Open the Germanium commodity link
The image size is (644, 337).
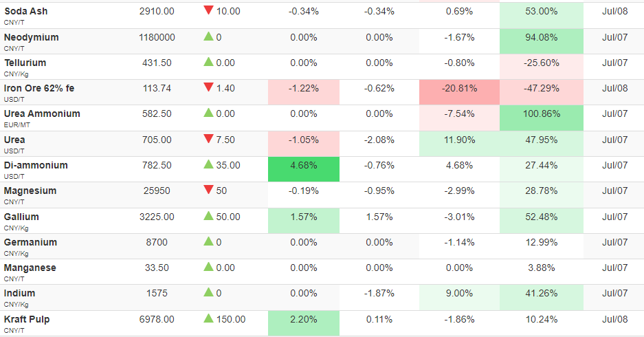(30, 243)
